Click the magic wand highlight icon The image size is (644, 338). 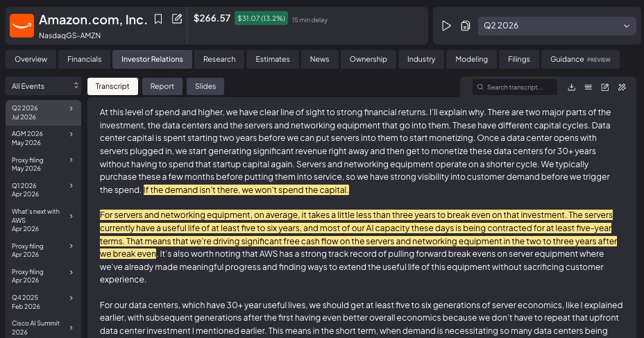click(622, 87)
